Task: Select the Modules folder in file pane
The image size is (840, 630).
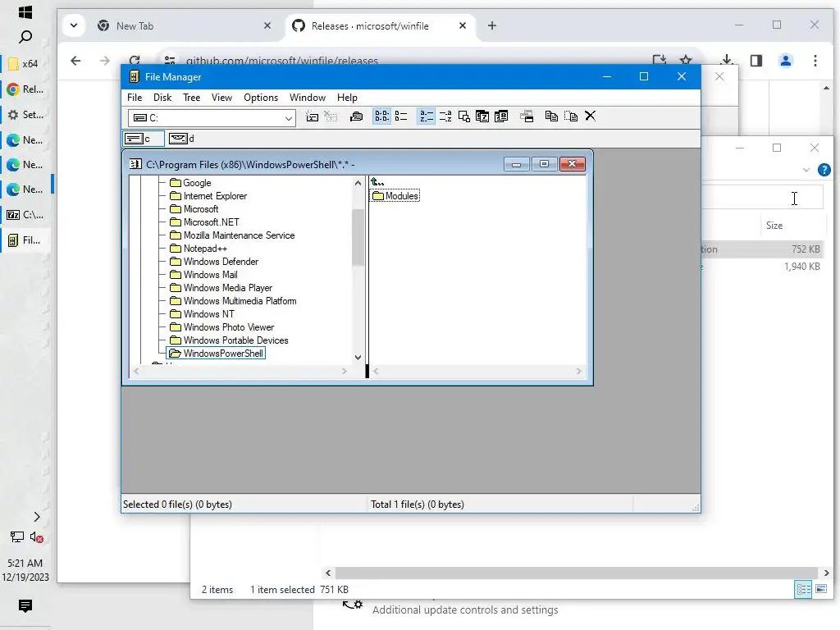Action: tap(395, 196)
